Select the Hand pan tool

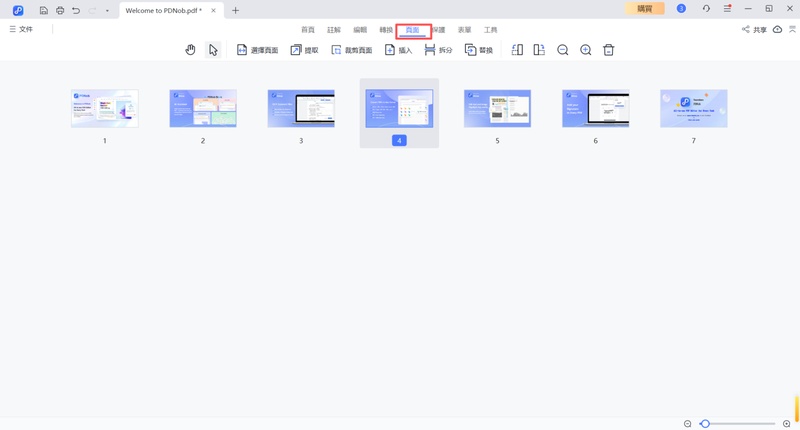[190, 50]
